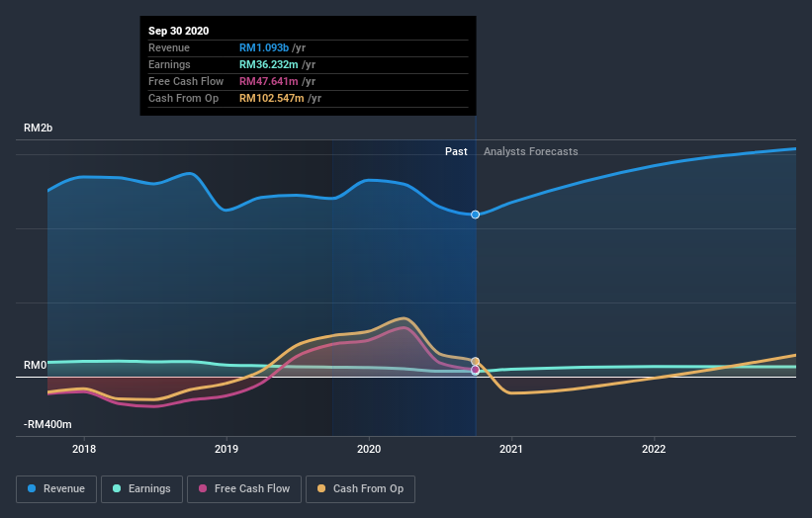
Task: Click the RM102.547m cash from op value
Action: point(272,98)
